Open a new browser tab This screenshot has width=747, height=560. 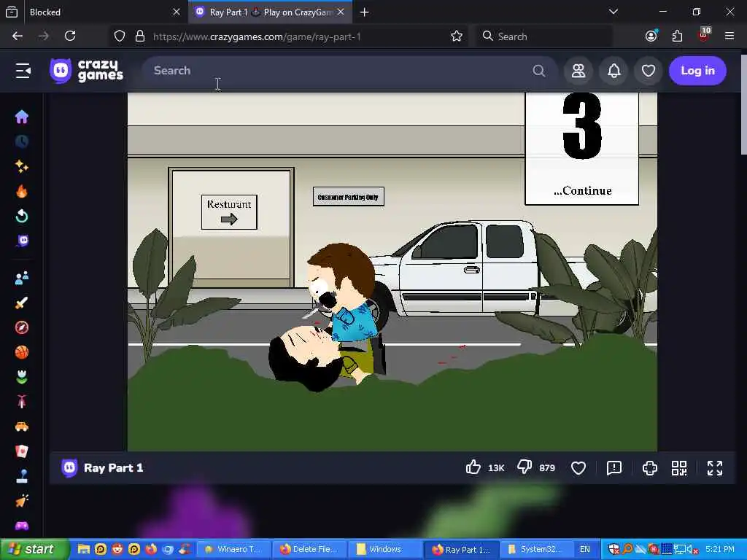[x=365, y=12]
